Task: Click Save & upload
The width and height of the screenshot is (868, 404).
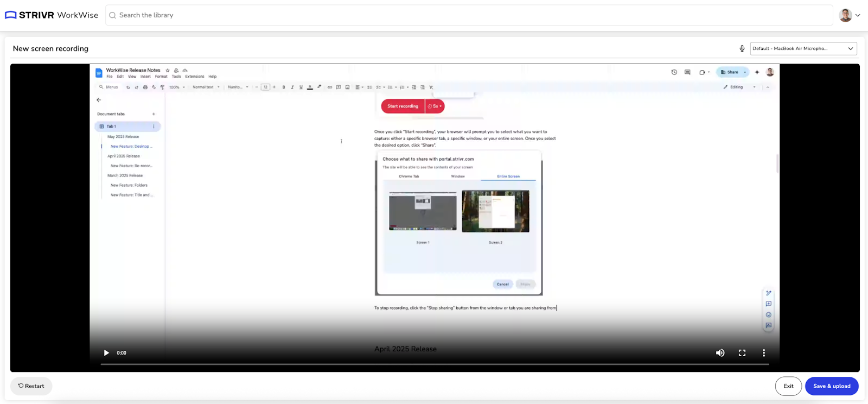Action: (x=832, y=386)
